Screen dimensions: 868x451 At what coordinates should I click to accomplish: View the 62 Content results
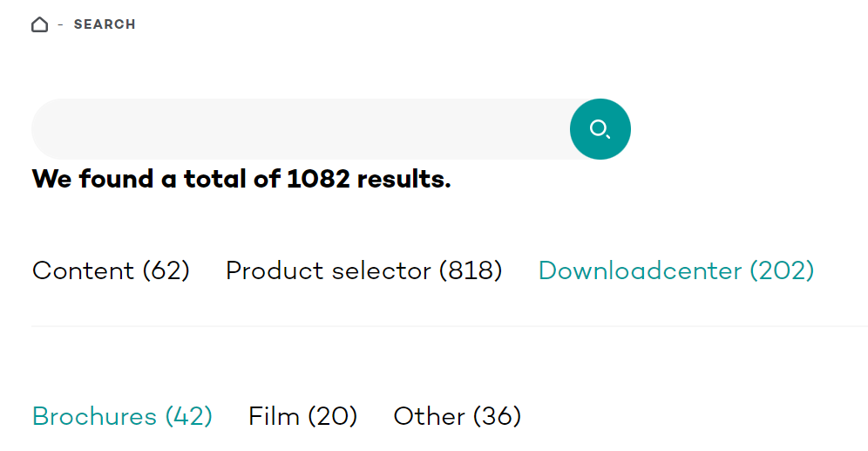[111, 271]
